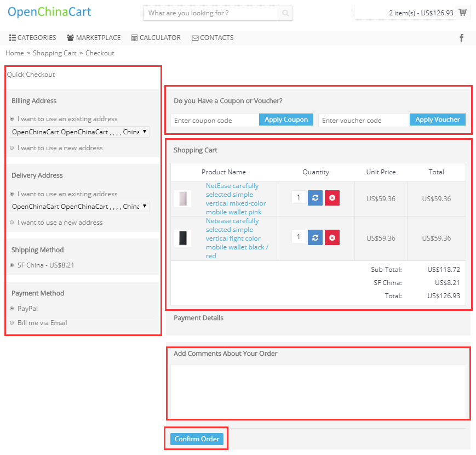Screen dimensions: 476x455
Task: Edit quantity field for pink wallet
Action: [x=299, y=197]
